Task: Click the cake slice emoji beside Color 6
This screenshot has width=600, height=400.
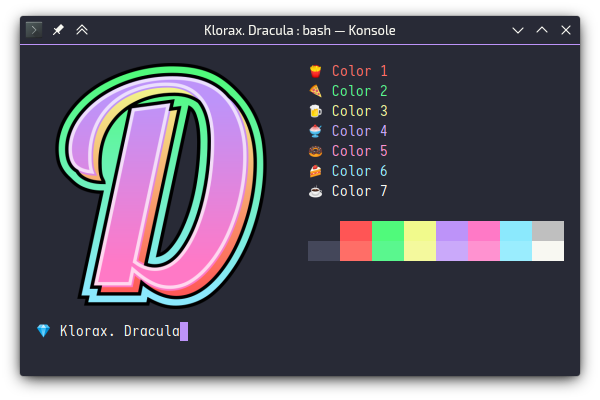Action: [x=315, y=171]
